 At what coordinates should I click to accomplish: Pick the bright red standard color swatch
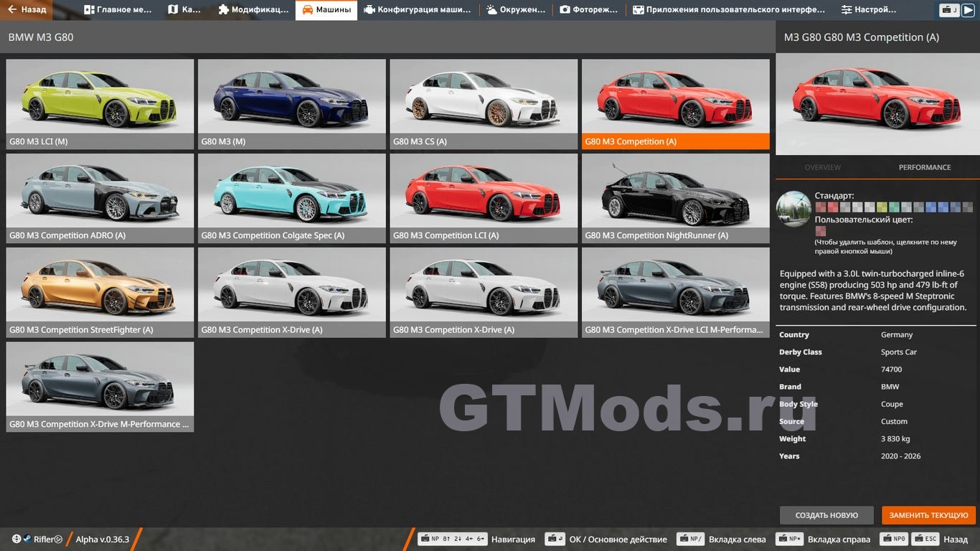pyautogui.click(x=834, y=207)
